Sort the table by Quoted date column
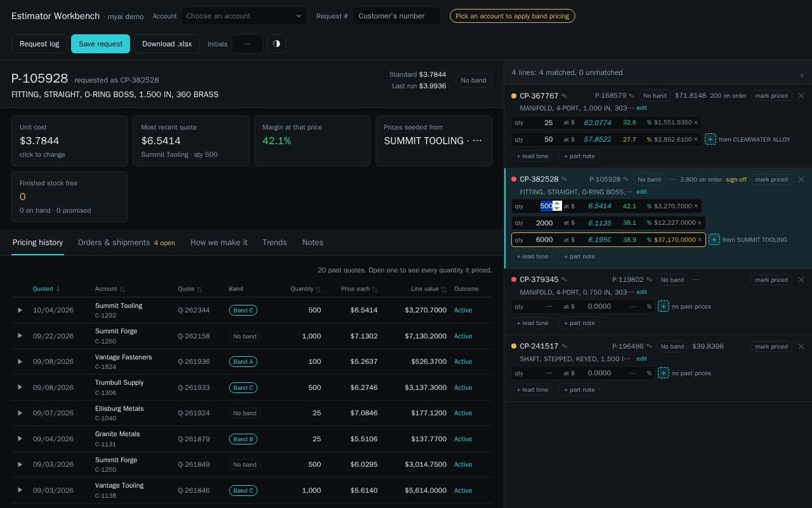812x508 pixels. point(46,289)
